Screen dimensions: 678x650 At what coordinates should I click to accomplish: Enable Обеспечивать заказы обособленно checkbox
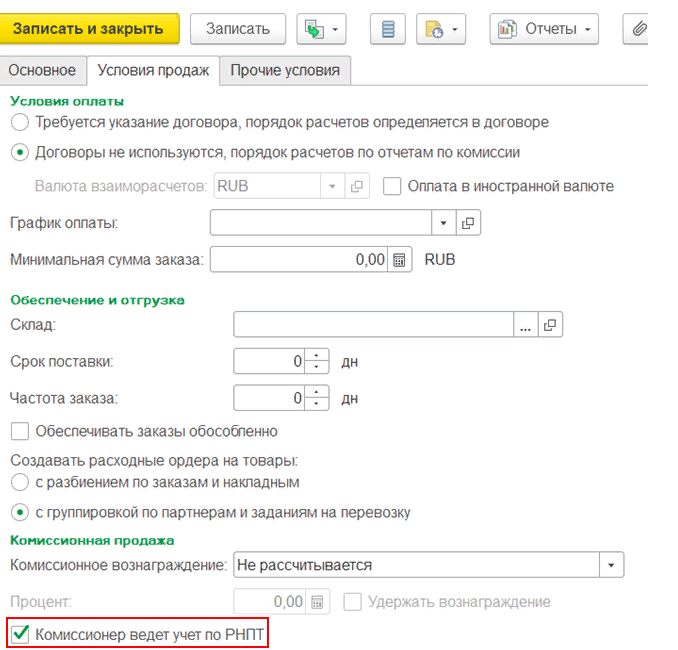19,431
